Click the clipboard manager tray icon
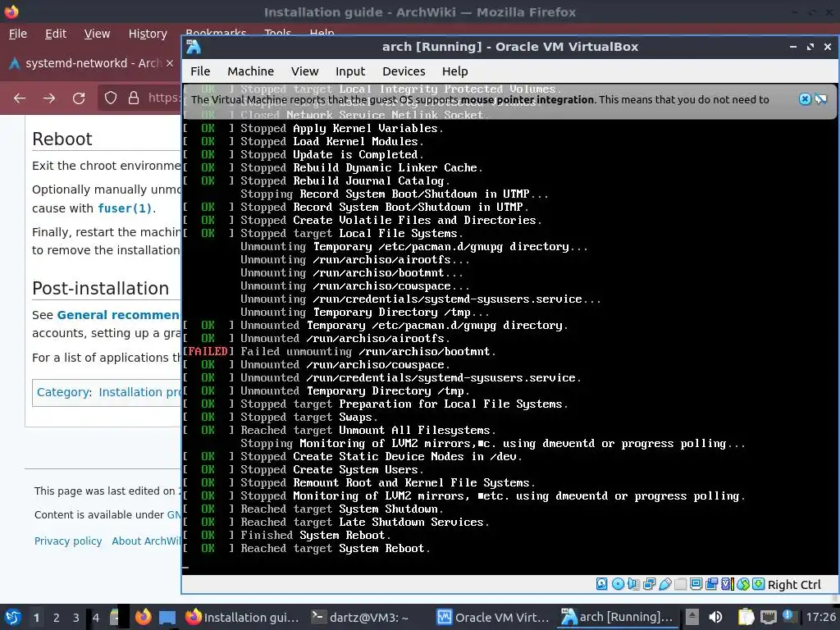Image resolution: width=840 pixels, height=630 pixels. (746, 617)
